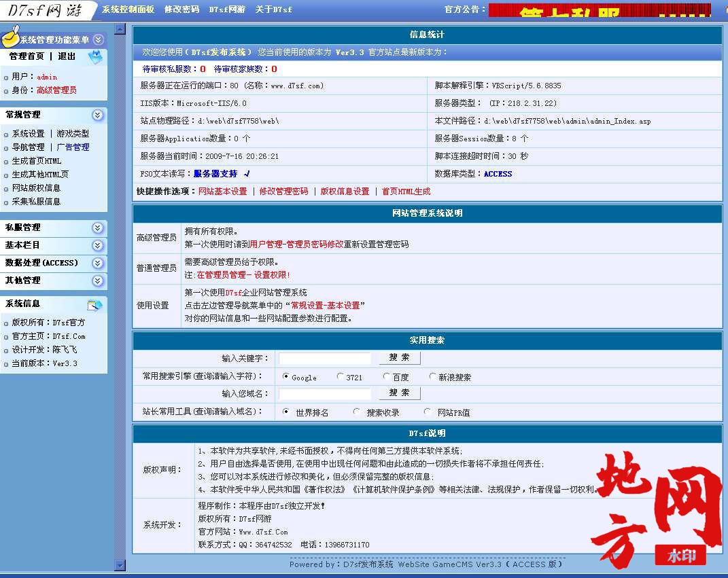
Task: Open 网站版权信息
Action: [36, 188]
